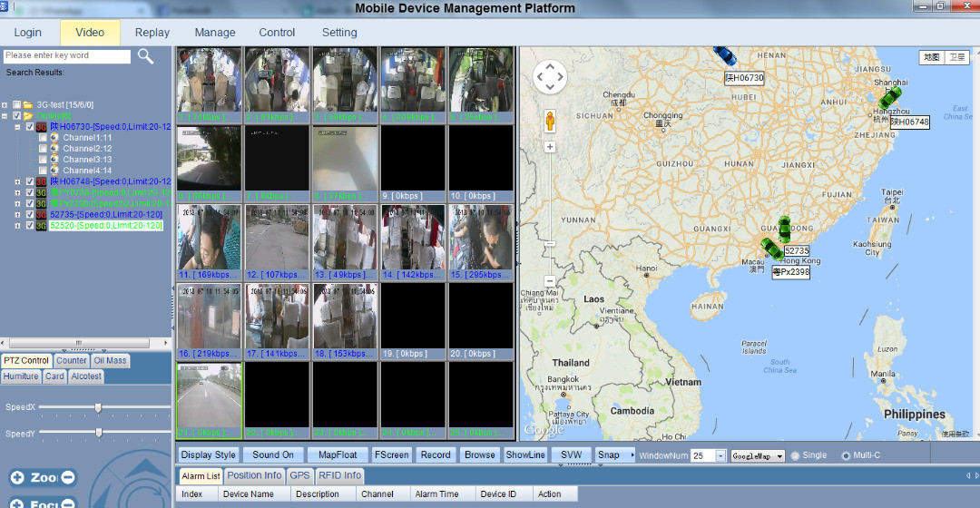Click the PTZ zoom out minus icon
The height and width of the screenshot is (508, 980).
68,477
